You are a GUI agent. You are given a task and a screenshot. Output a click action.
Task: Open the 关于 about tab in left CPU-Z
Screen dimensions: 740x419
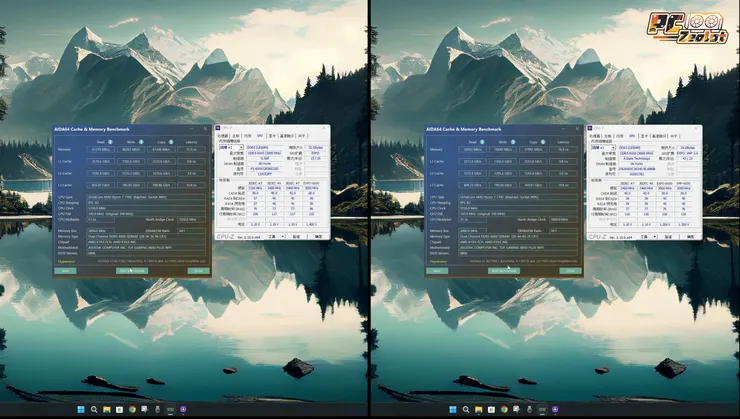[x=302, y=136]
